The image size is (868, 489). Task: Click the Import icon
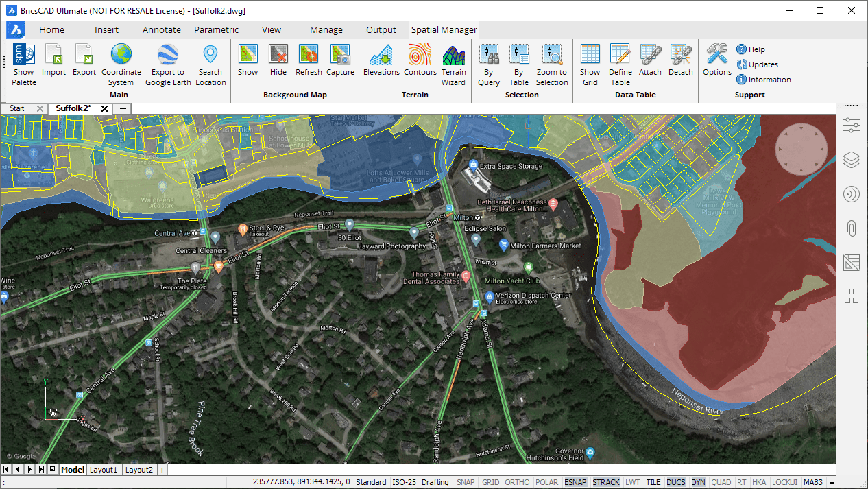coord(53,60)
